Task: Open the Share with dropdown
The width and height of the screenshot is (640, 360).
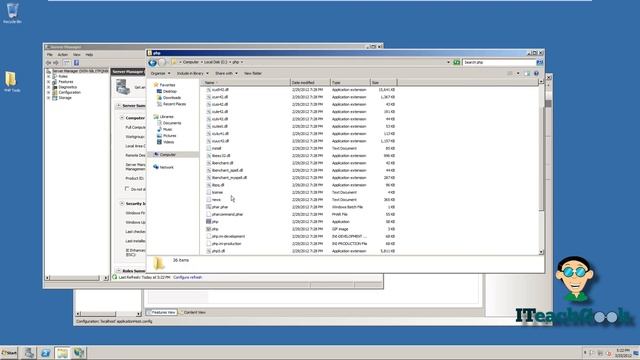Action: tap(226, 73)
